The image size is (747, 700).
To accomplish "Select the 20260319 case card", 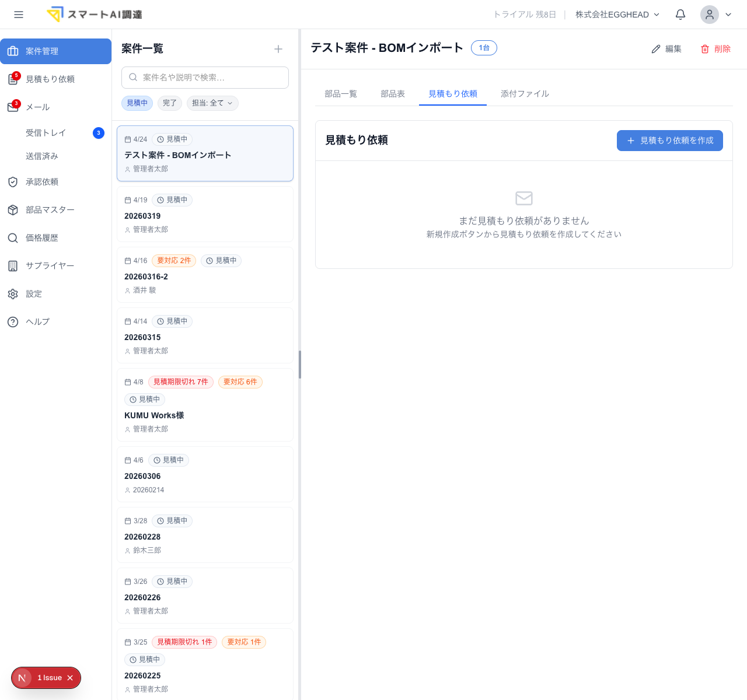I will (x=205, y=214).
